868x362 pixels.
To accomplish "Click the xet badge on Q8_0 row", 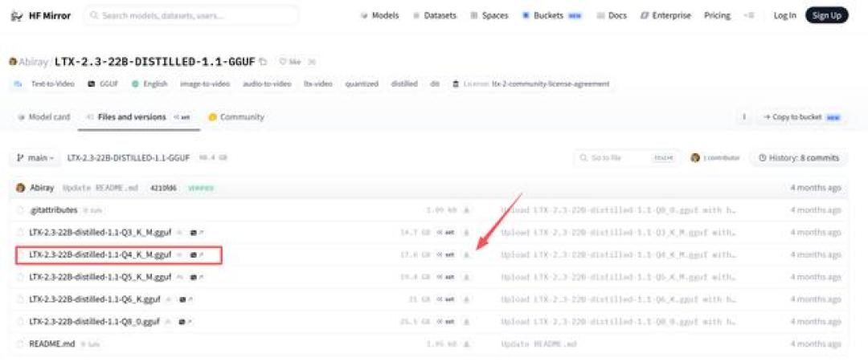I will (446, 321).
